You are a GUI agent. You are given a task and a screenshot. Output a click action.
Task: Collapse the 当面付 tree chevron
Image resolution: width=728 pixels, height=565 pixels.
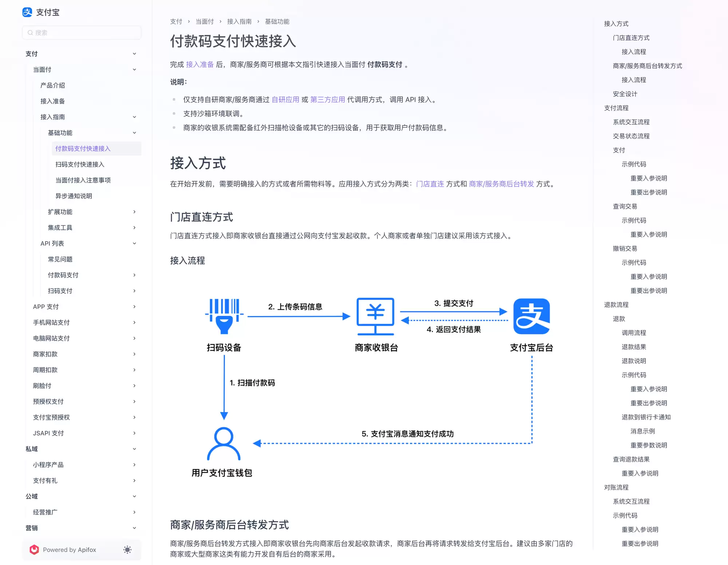(x=134, y=69)
